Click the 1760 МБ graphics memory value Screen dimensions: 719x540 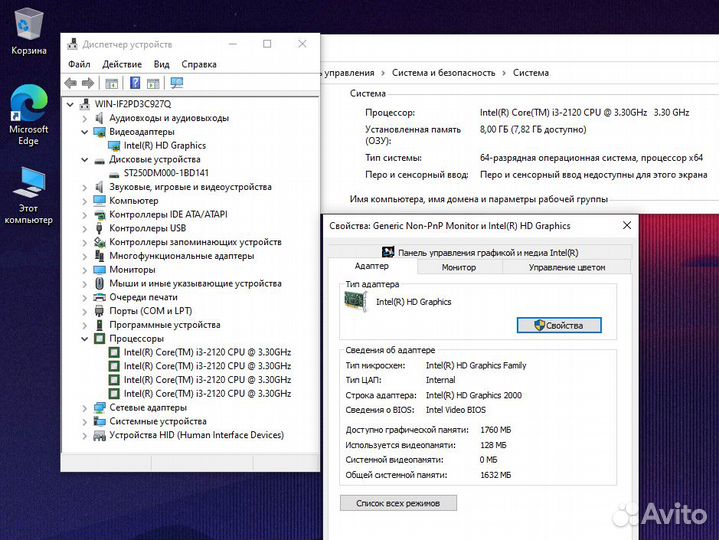495,430
